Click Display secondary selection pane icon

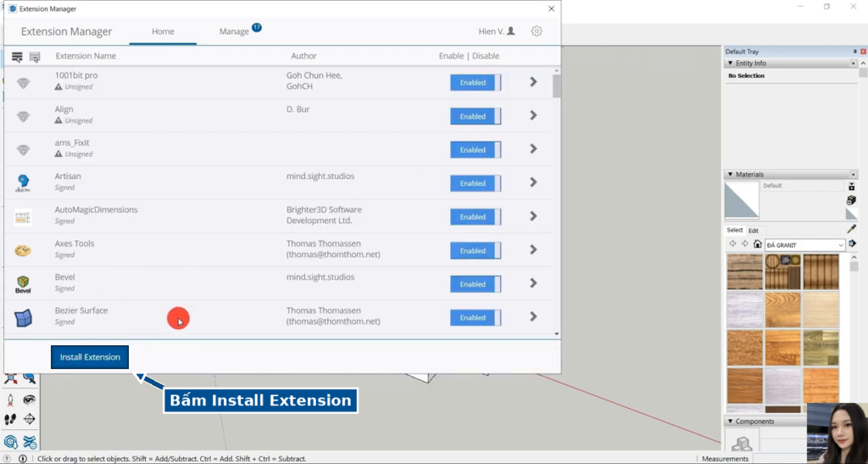pyautogui.click(x=851, y=187)
